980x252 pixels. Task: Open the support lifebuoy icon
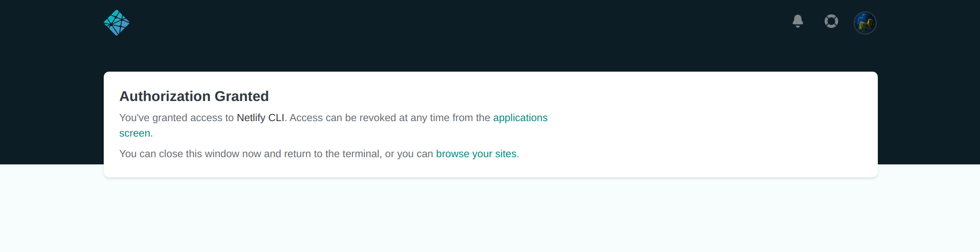point(831,21)
